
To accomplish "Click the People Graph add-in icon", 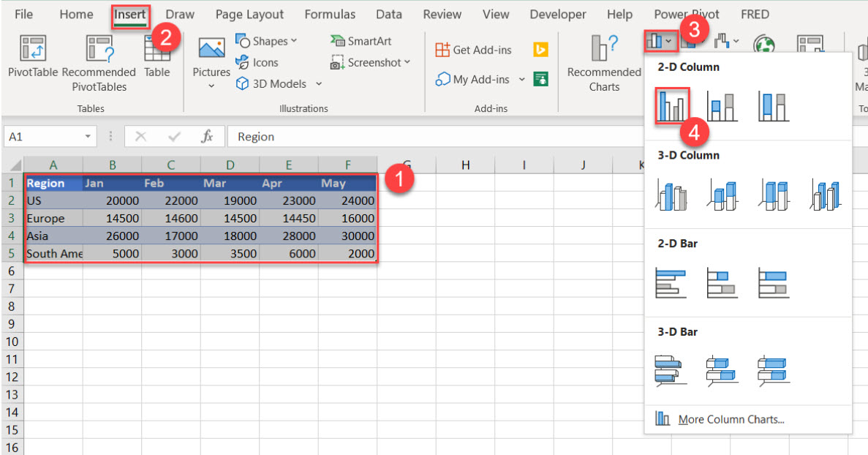I will [x=541, y=79].
